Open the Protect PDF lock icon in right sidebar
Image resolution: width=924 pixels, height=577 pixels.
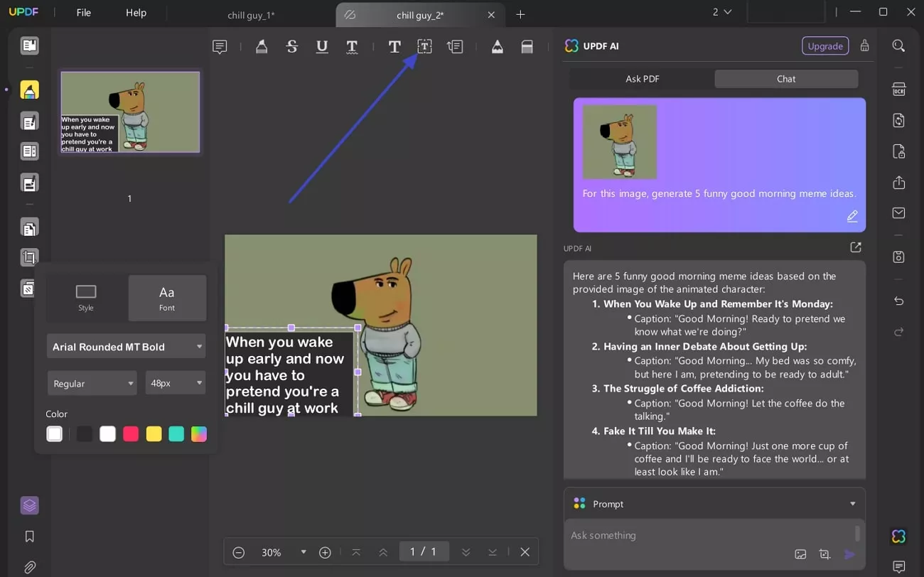898,151
